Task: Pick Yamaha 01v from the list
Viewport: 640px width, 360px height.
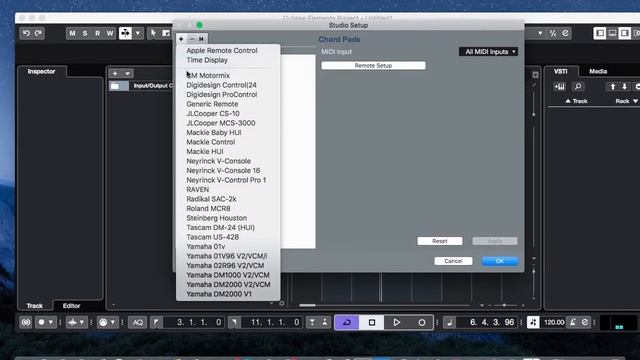Action: tap(206, 247)
